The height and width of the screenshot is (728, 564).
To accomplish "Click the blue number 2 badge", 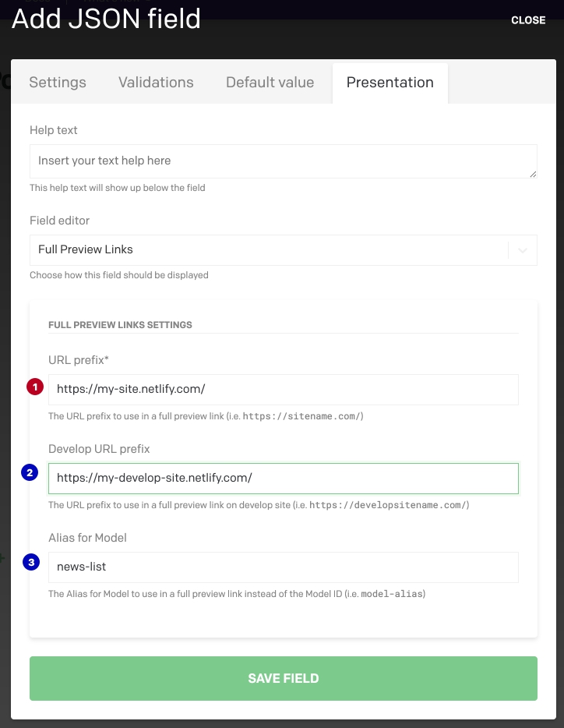I will (x=30, y=472).
